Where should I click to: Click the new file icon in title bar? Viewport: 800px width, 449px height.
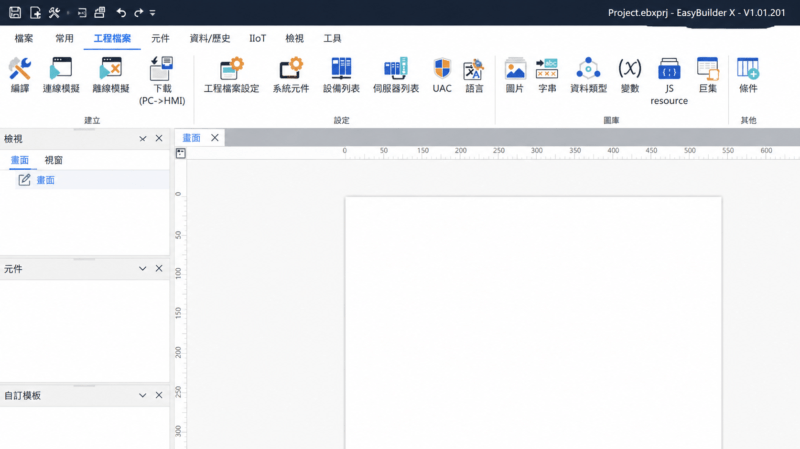click(35, 12)
